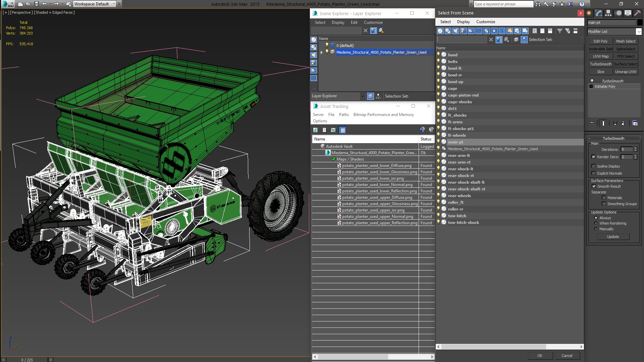Viewport: 644px width, 362px height.
Task: Toggle Display Shapes filter in Select From Scene
Action: pyautogui.click(x=448, y=31)
